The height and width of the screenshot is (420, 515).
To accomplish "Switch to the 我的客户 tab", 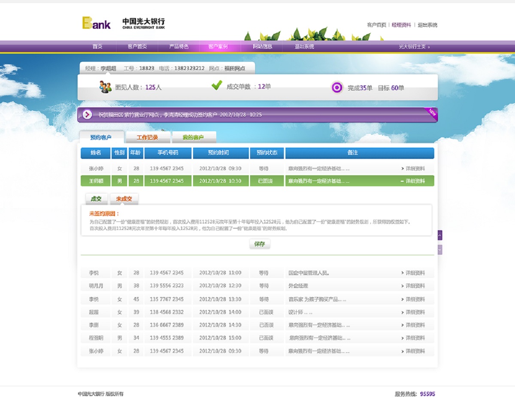I will (194, 137).
